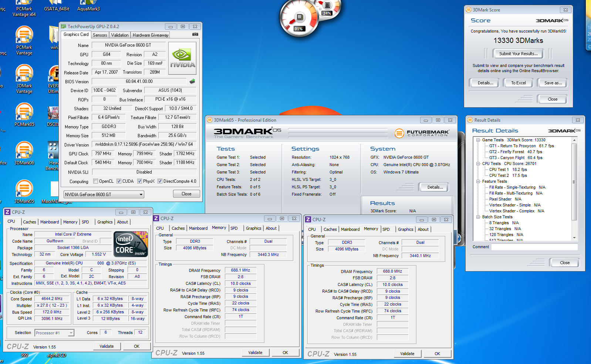Click Submit Your Results button
This screenshot has height=364, width=591.
tap(519, 54)
